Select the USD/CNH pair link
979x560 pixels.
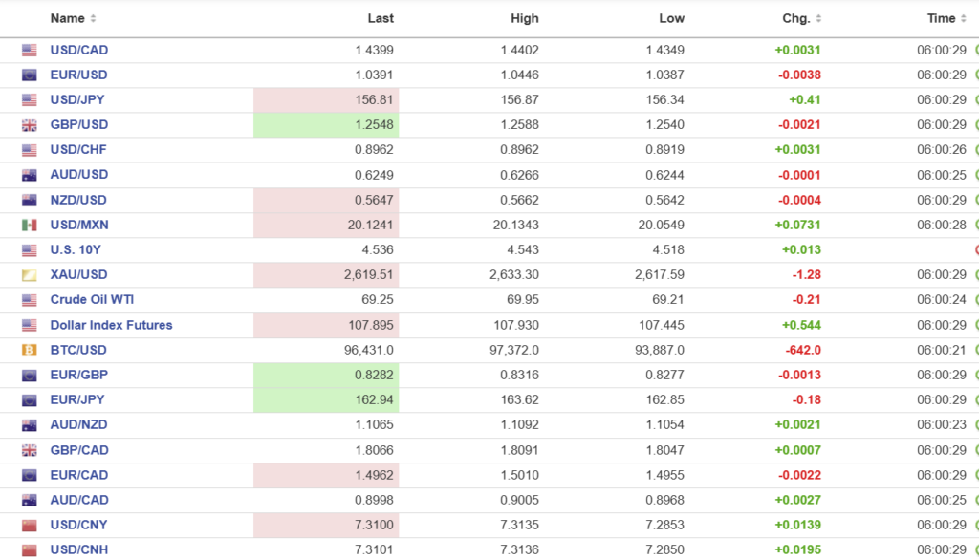(79, 549)
